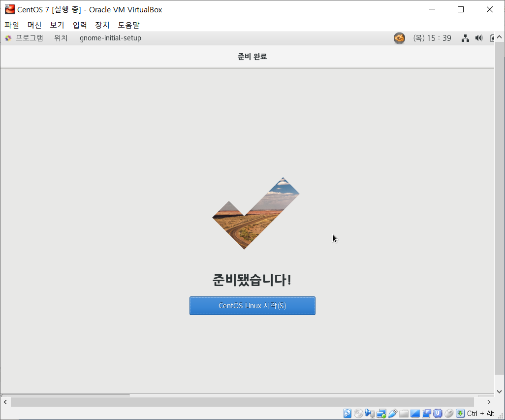Viewport: 505px width, 420px height.
Task: Click the network adapter status icon
Action: pos(381,413)
